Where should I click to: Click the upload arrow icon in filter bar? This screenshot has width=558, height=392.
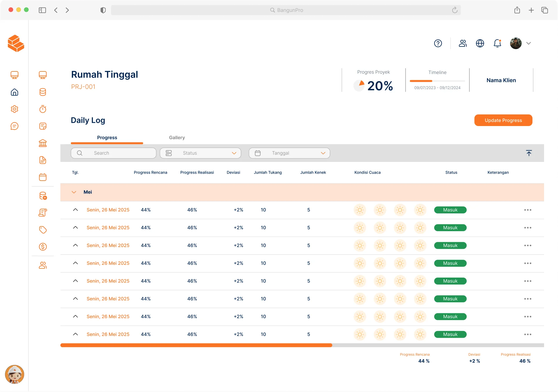click(529, 153)
